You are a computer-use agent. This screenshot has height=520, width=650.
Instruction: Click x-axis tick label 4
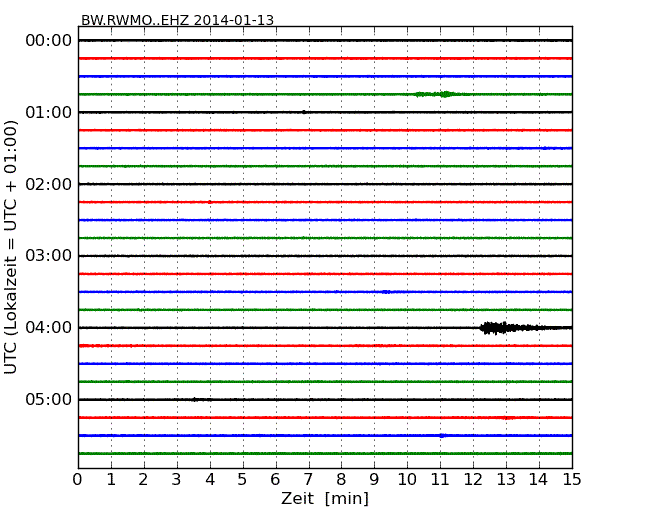coord(210,480)
